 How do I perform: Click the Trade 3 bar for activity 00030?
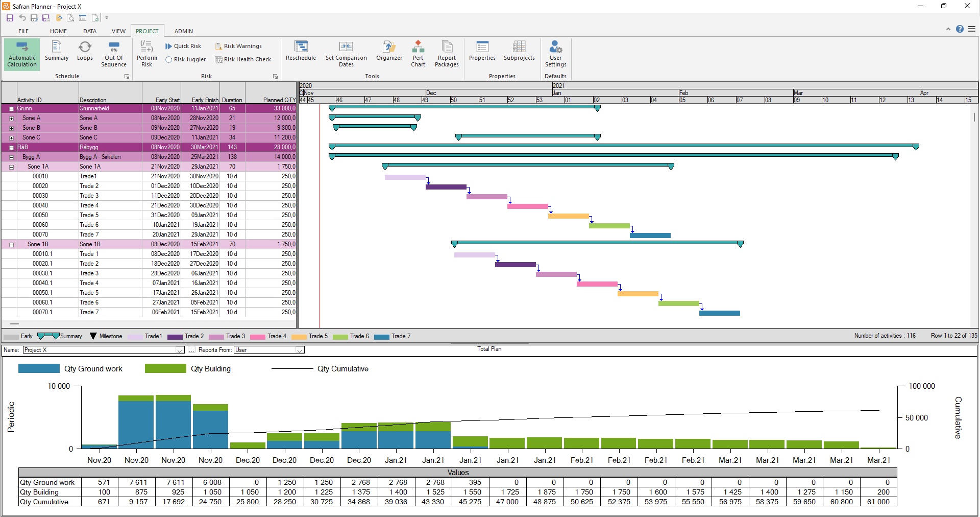point(487,197)
